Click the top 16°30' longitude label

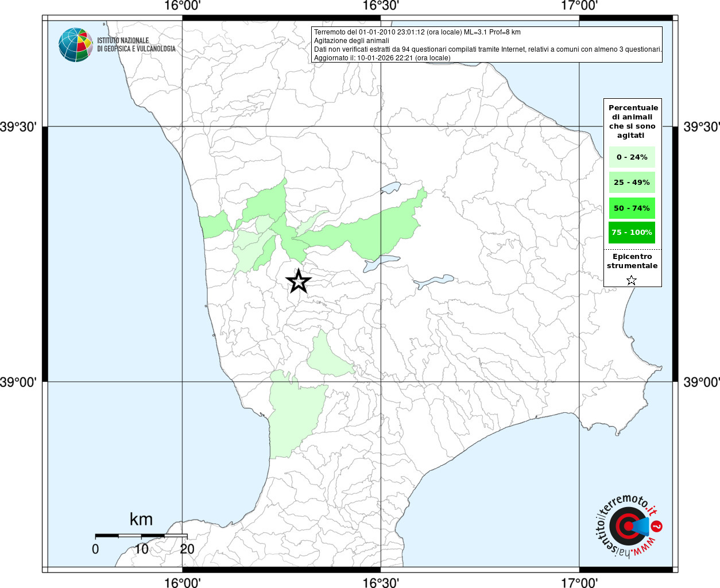381,6
